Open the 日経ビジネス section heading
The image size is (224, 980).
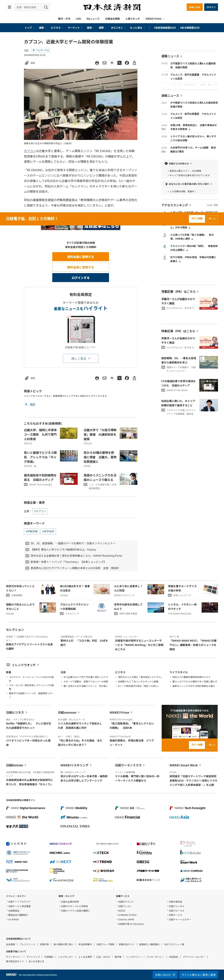coord(16,712)
